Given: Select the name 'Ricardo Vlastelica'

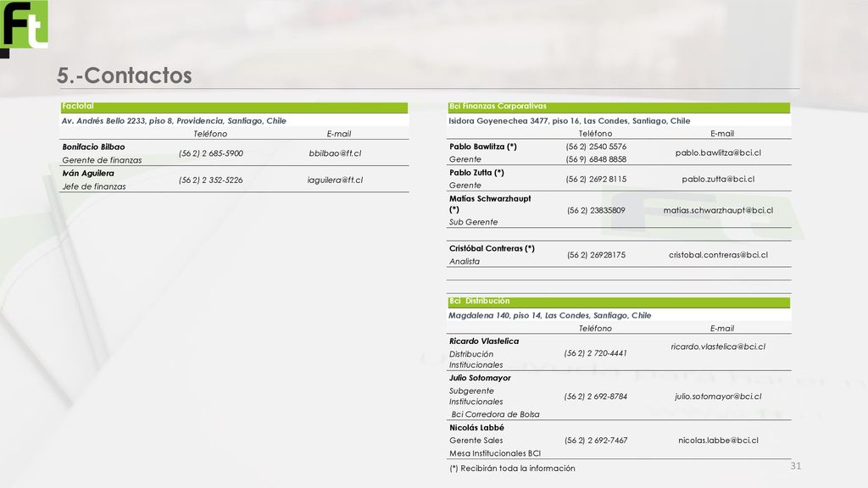Looking at the screenshot, I should pos(484,341).
